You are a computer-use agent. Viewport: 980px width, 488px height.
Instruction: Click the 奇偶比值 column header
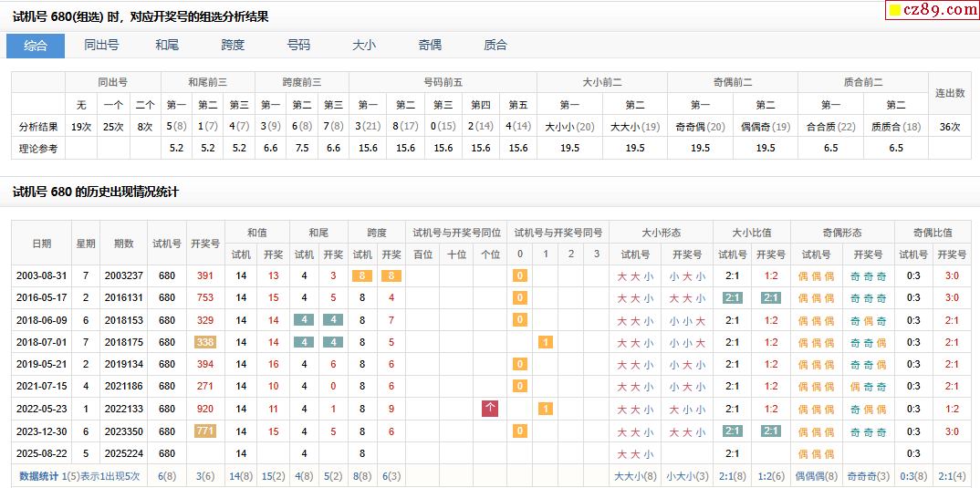point(933,233)
